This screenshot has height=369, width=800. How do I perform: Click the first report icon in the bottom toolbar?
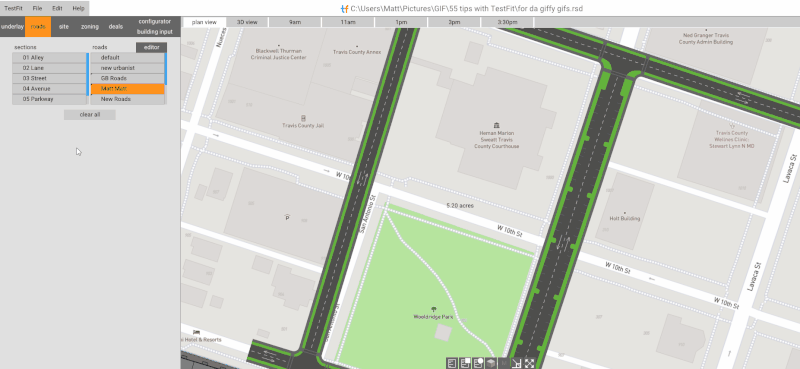(452, 363)
